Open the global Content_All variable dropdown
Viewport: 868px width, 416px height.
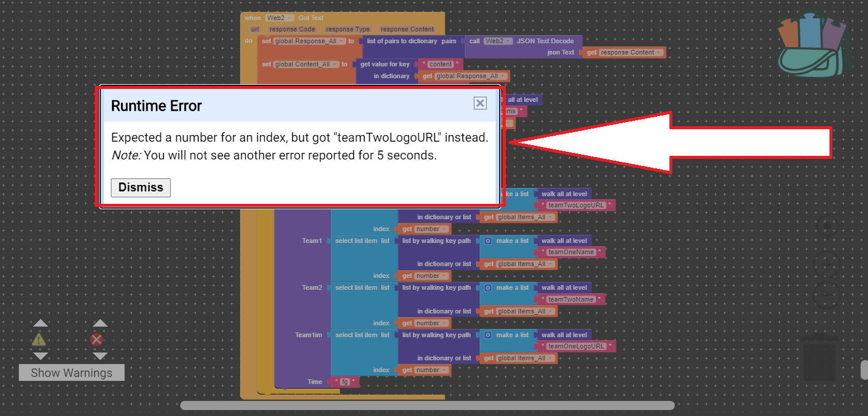pos(335,64)
